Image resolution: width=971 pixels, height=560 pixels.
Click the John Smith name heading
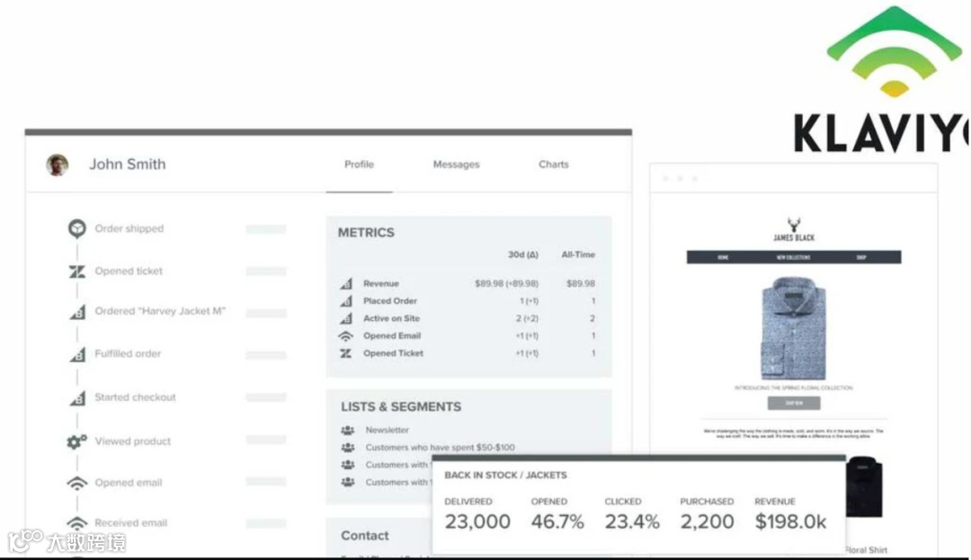point(128,164)
